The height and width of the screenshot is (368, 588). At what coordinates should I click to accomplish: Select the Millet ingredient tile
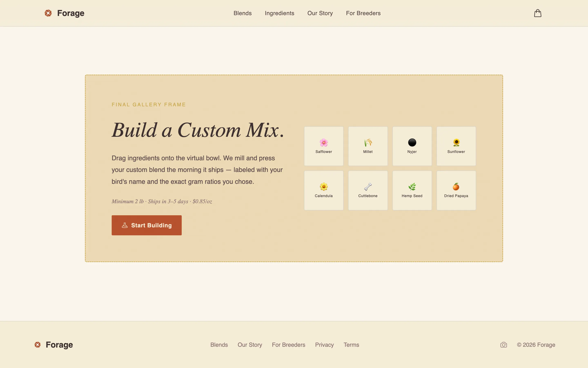(x=368, y=146)
